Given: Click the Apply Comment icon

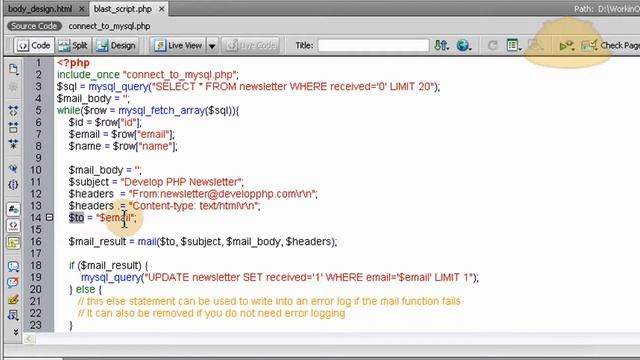Looking at the screenshot, I should click(x=13, y=267).
